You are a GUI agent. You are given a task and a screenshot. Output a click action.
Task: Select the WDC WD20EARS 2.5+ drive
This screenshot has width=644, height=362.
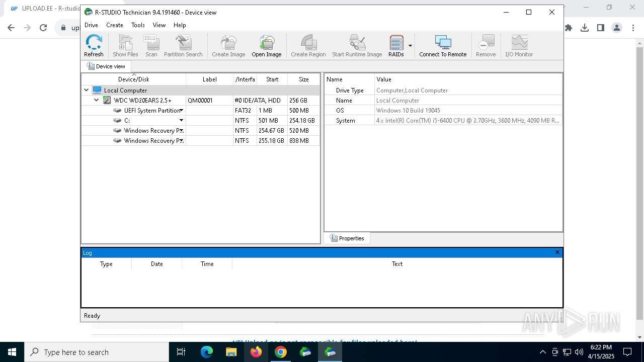pos(142,101)
